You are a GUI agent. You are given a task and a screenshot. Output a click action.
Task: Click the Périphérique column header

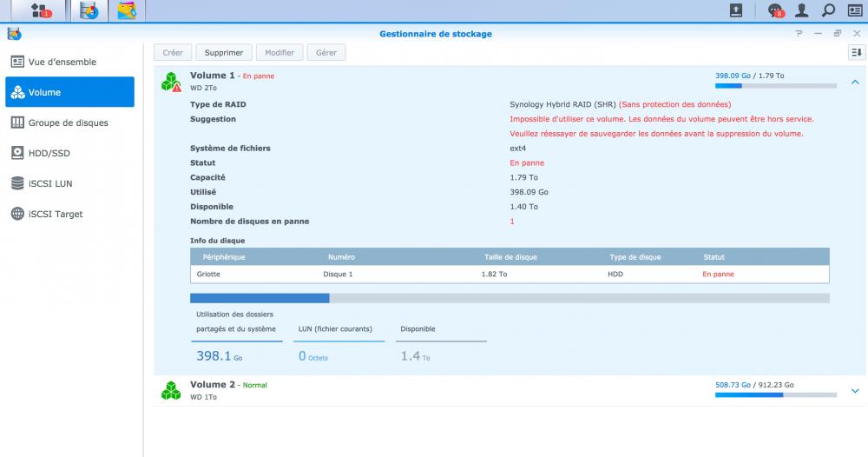click(224, 257)
